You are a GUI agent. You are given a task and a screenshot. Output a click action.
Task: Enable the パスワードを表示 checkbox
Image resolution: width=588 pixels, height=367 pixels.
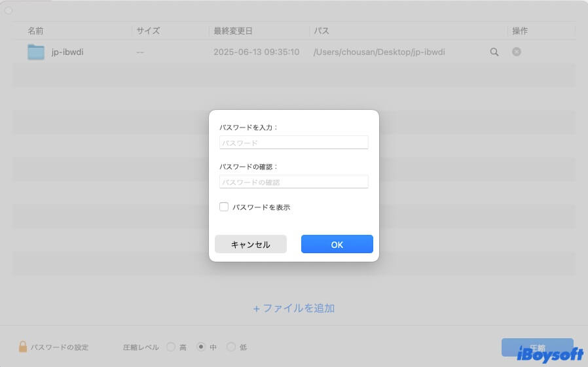(x=224, y=207)
